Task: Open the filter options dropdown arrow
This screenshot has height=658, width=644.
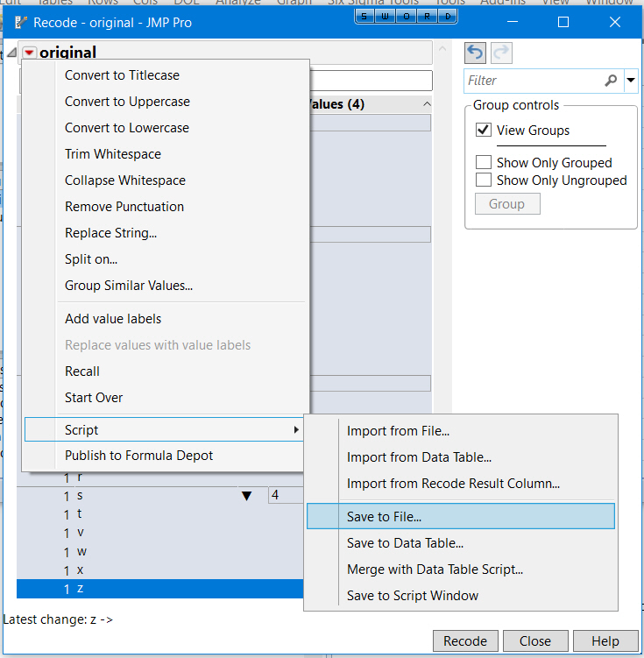Action: coord(631,81)
